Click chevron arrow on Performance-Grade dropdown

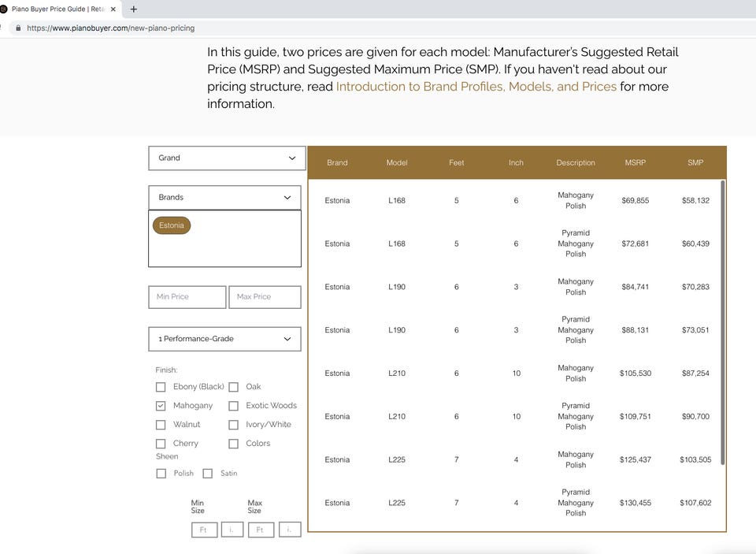(287, 339)
